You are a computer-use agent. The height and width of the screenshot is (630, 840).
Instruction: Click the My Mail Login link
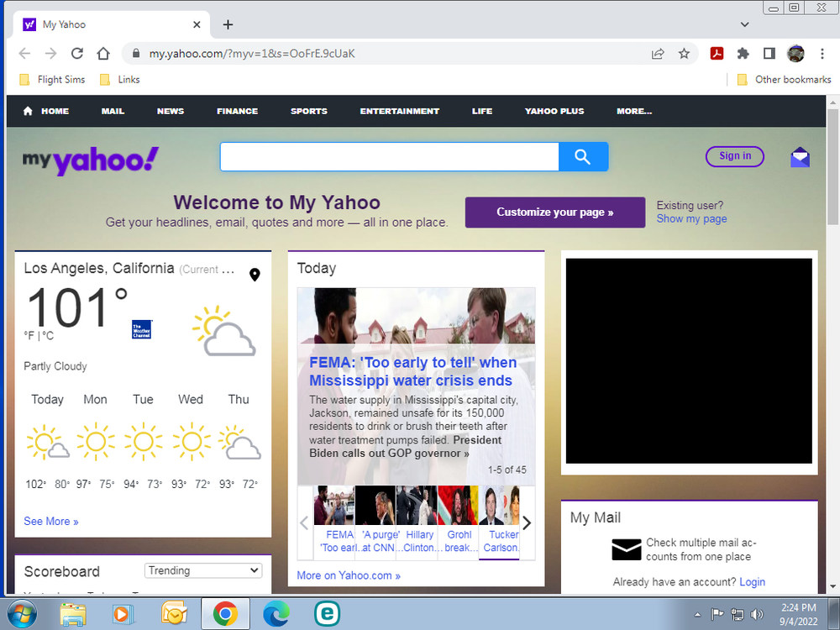752,582
